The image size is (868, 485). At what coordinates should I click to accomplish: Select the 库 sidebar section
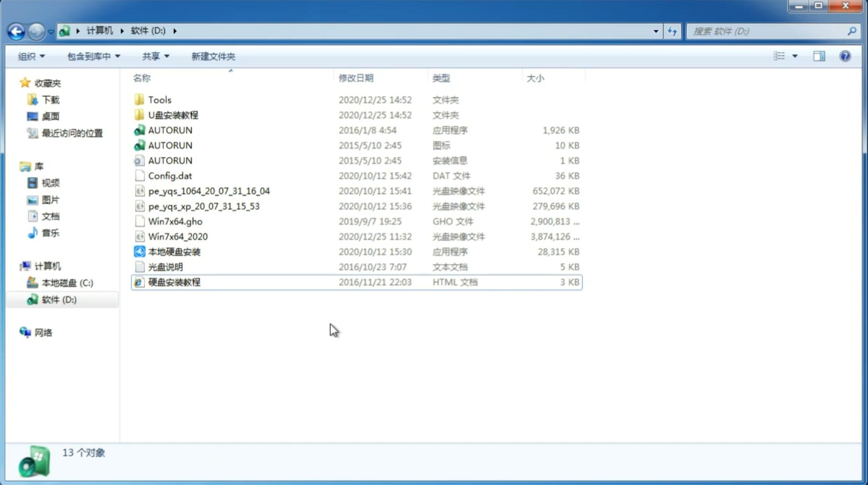tap(39, 166)
